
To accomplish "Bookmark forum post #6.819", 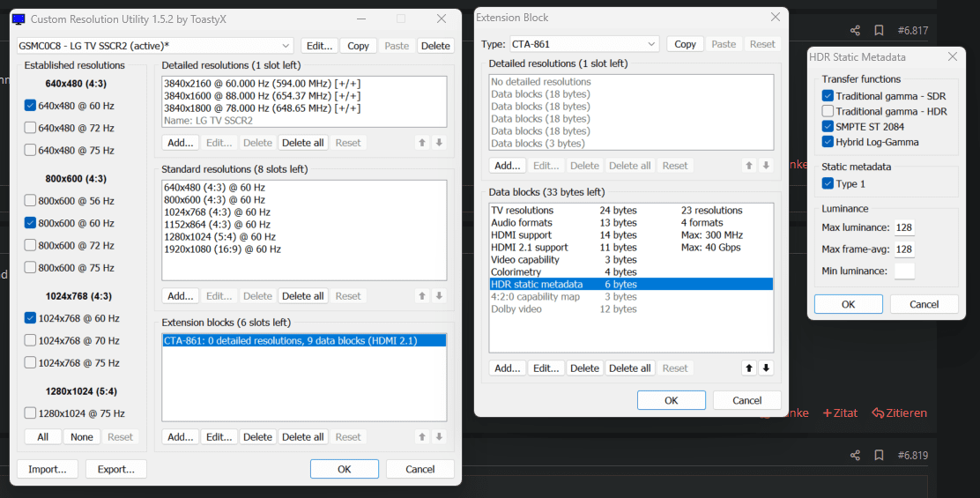I will click(x=879, y=455).
